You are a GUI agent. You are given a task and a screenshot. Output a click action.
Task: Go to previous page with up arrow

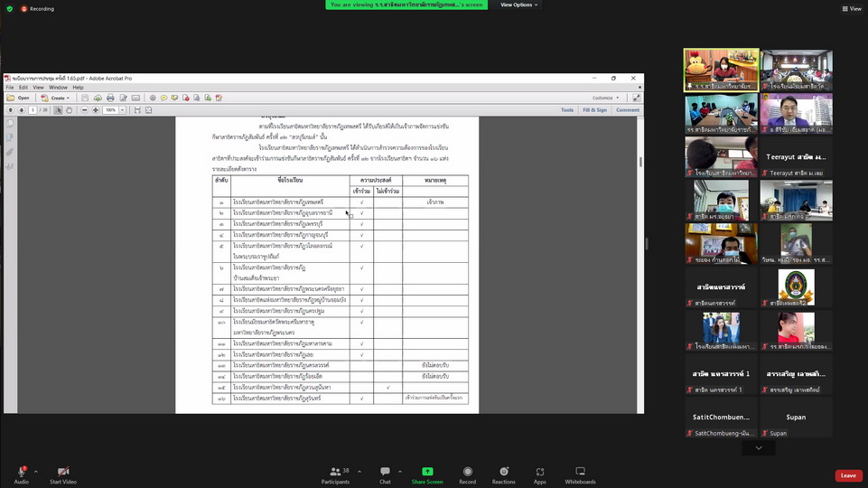pyautogui.click(x=10, y=110)
